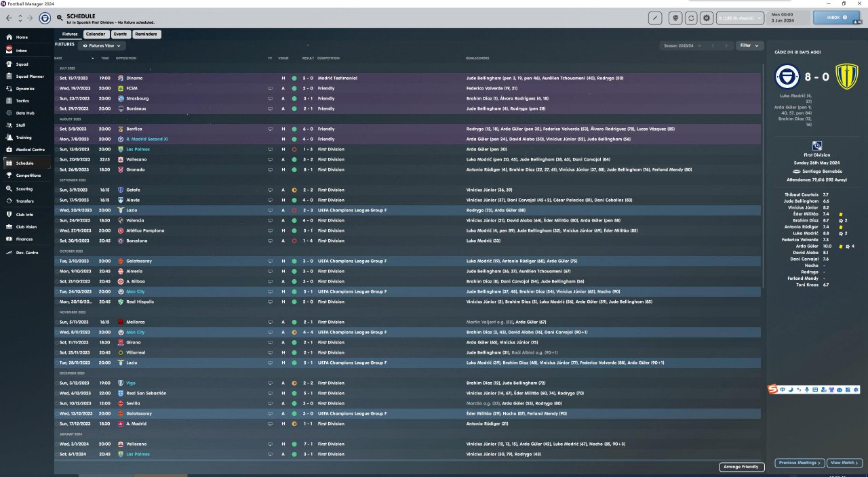The width and height of the screenshot is (868, 477).
Task: Go to next season arrow
Action: (726, 45)
